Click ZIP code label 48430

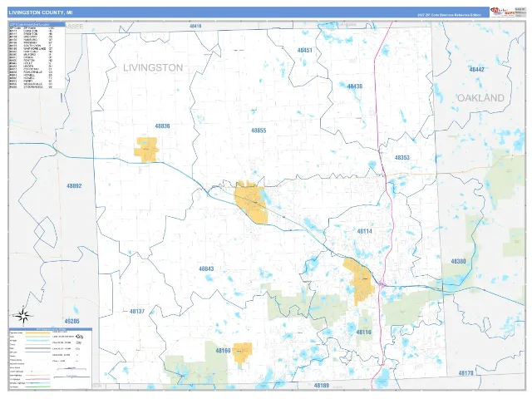pos(355,86)
